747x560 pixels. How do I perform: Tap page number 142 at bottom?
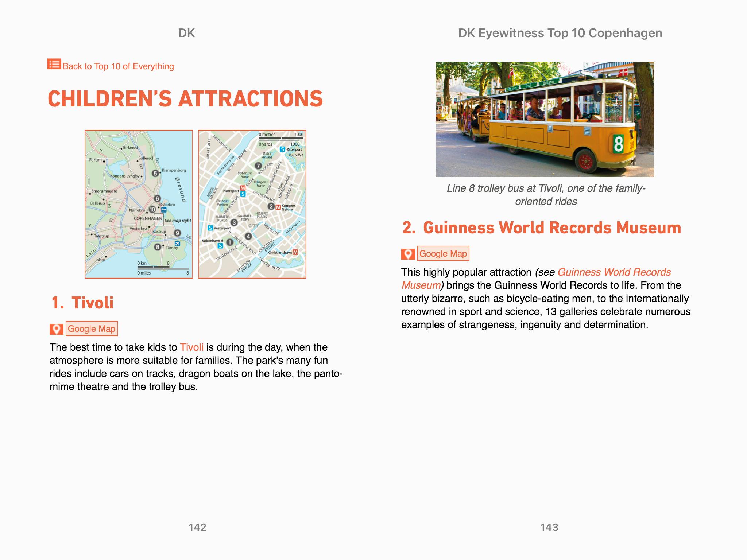click(x=197, y=527)
